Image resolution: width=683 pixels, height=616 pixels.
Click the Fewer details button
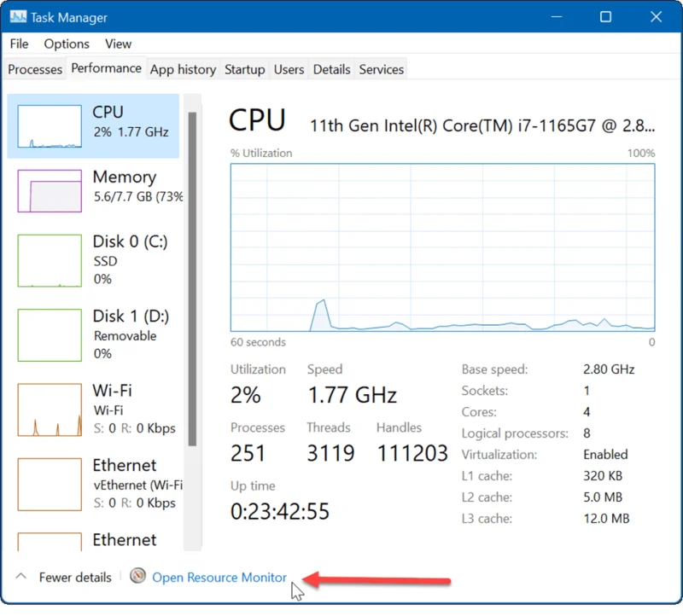click(x=75, y=578)
